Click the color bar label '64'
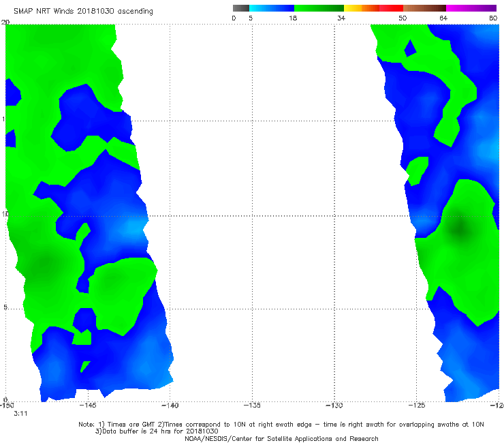Image resolution: width=504 pixels, height=443 pixels. tap(443, 18)
